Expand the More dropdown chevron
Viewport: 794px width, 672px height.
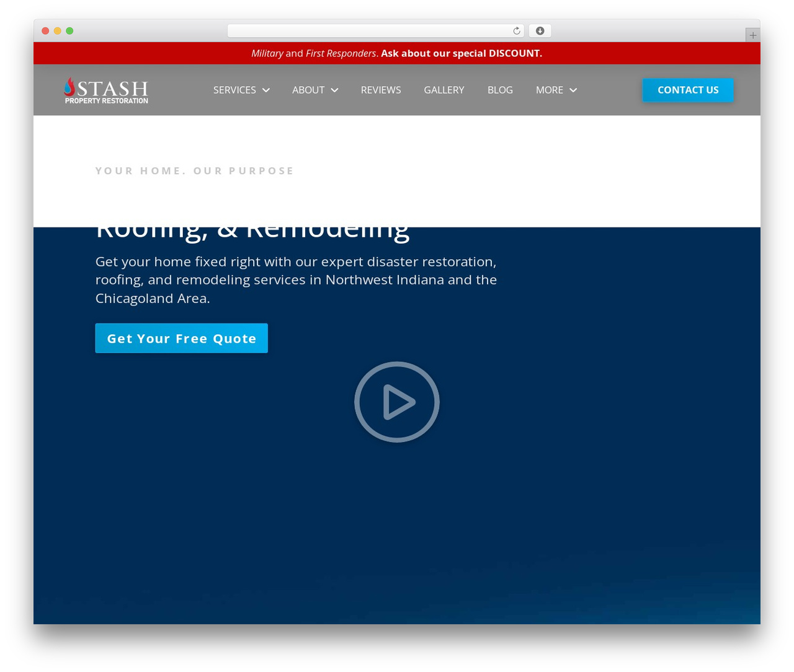(x=573, y=90)
